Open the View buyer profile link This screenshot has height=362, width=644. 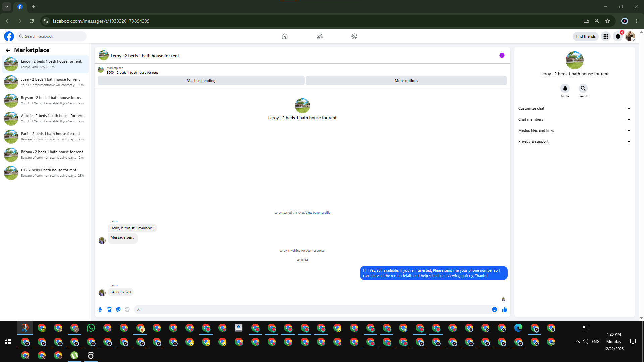click(x=318, y=213)
